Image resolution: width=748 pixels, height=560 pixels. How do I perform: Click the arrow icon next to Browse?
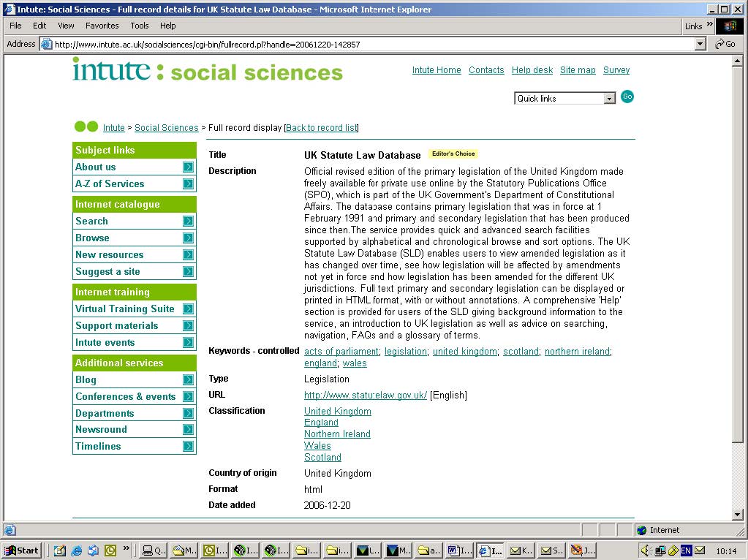tap(189, 238)
